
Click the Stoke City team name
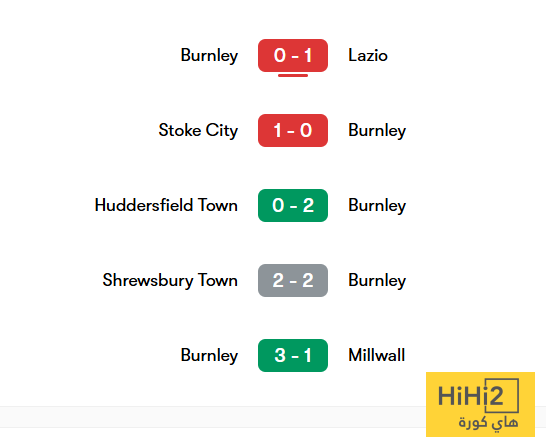(198, 131)
